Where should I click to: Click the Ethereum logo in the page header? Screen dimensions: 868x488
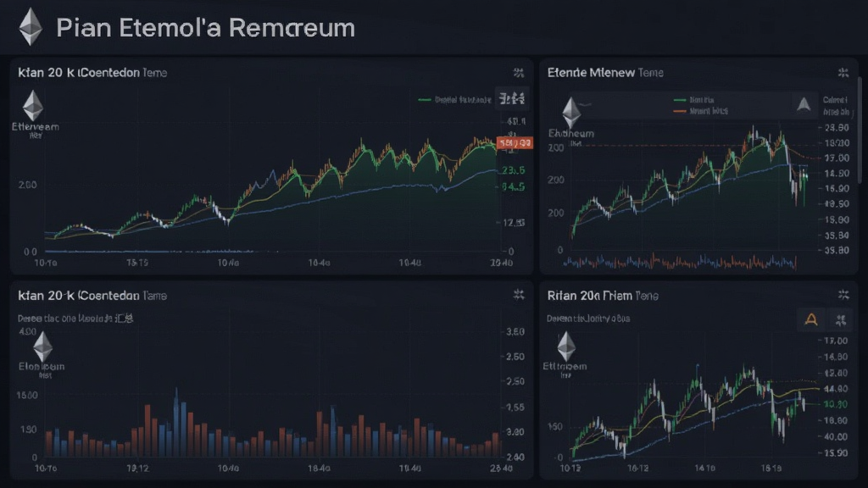pyautogui.click(x=31, y=26)
